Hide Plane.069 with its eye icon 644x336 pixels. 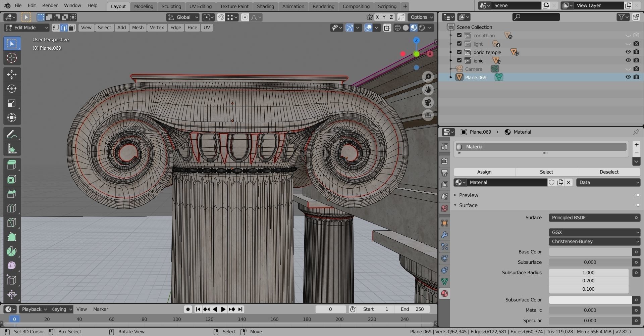(x=628, y=77)
